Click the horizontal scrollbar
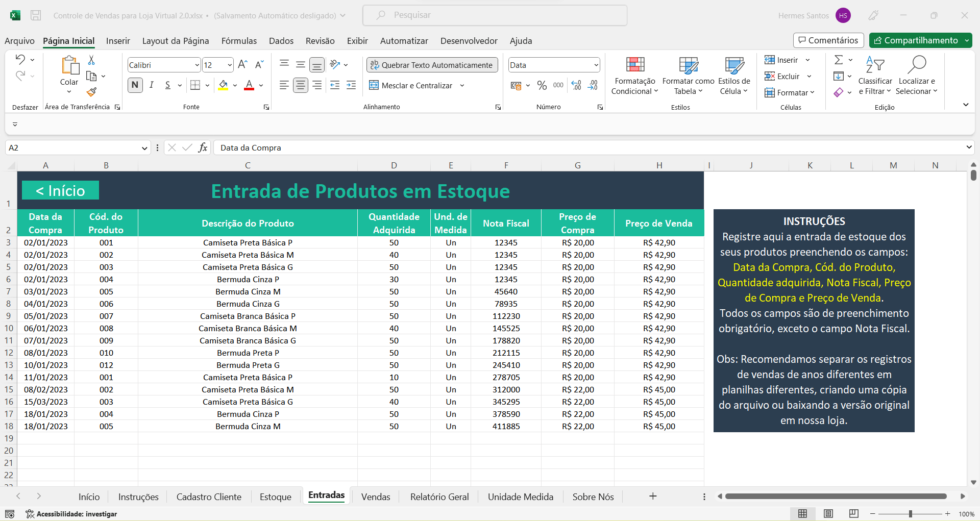Image resolution: width=980 pixels, height=521 pixels. (836, 496)
